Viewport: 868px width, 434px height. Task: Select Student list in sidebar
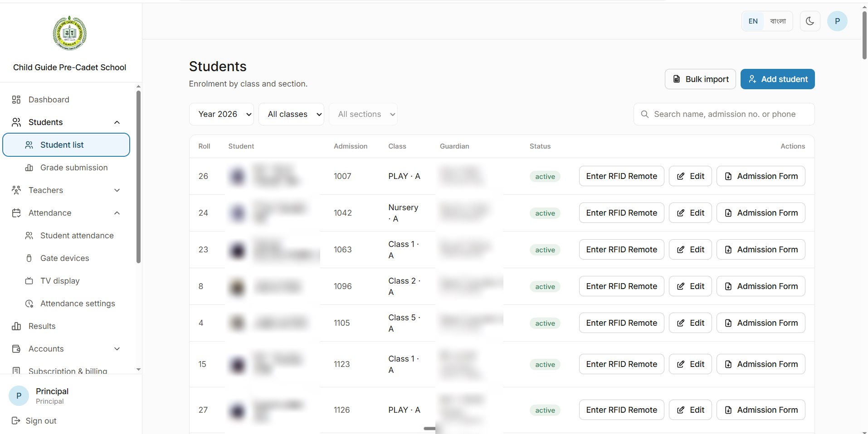pyautogui.click(x=66, y=145)
